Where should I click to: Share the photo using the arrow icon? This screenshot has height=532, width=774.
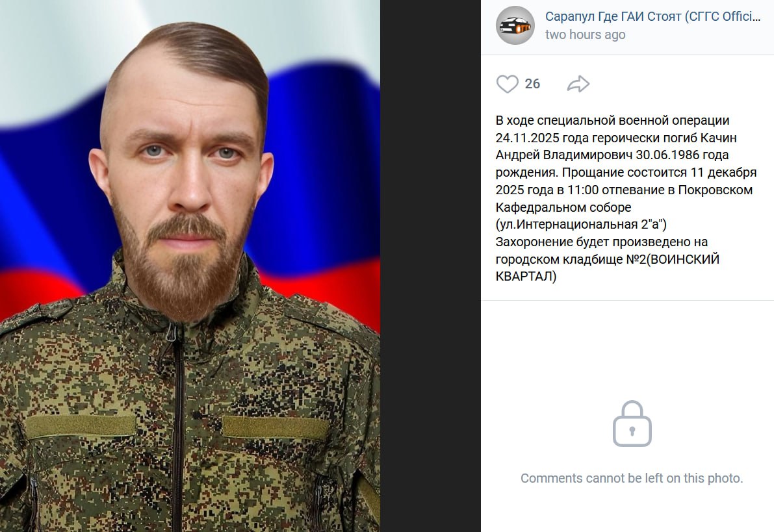(578, 84)
